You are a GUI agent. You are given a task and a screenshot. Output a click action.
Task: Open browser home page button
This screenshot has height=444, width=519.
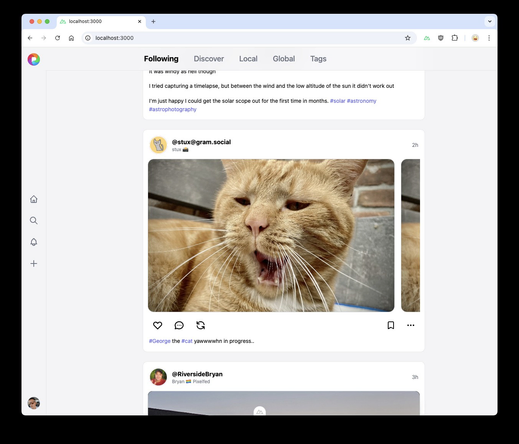coord(71,38)
